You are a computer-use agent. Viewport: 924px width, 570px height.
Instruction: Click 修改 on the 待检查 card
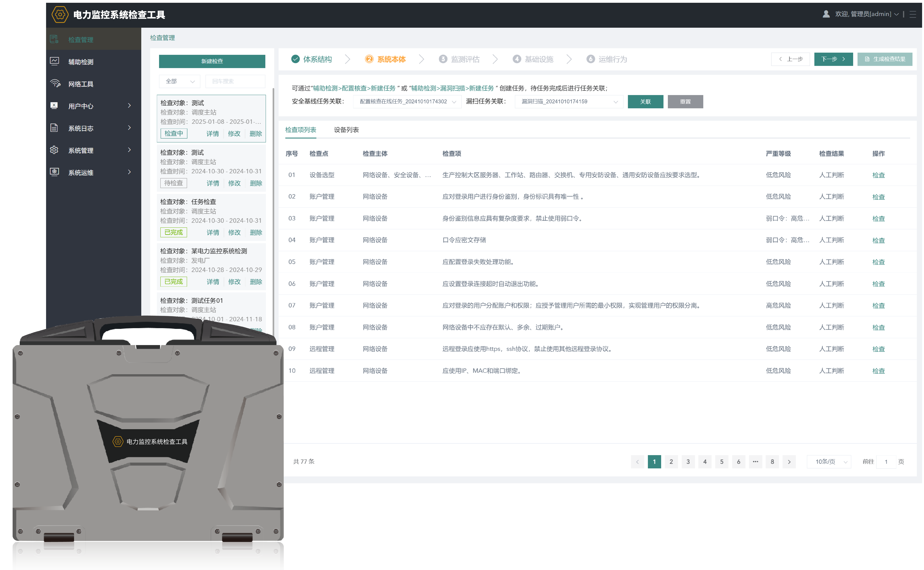pos(234,183)
